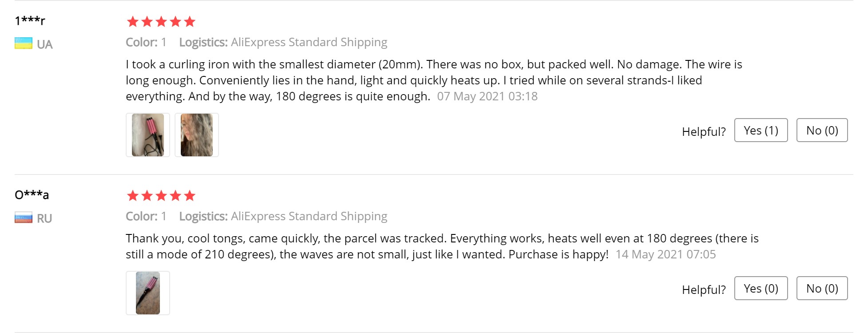Click the 07 May 2021 03:18 timestamp

487,96
